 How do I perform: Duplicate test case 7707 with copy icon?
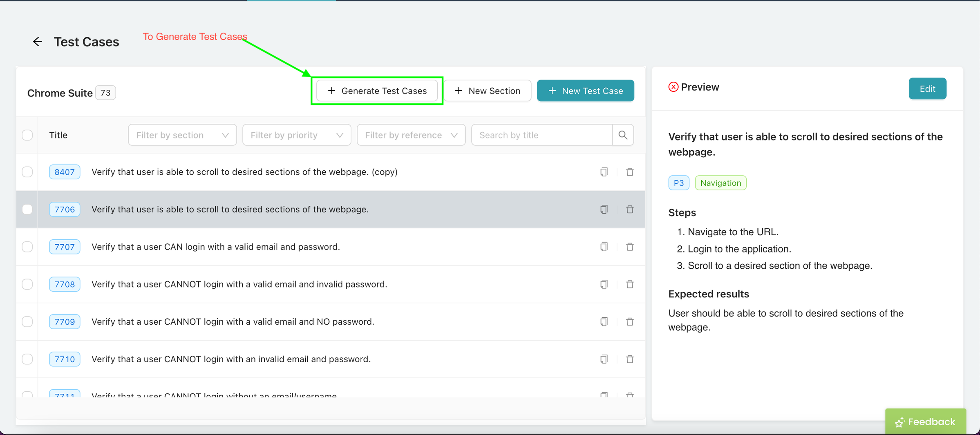(604, 247)
